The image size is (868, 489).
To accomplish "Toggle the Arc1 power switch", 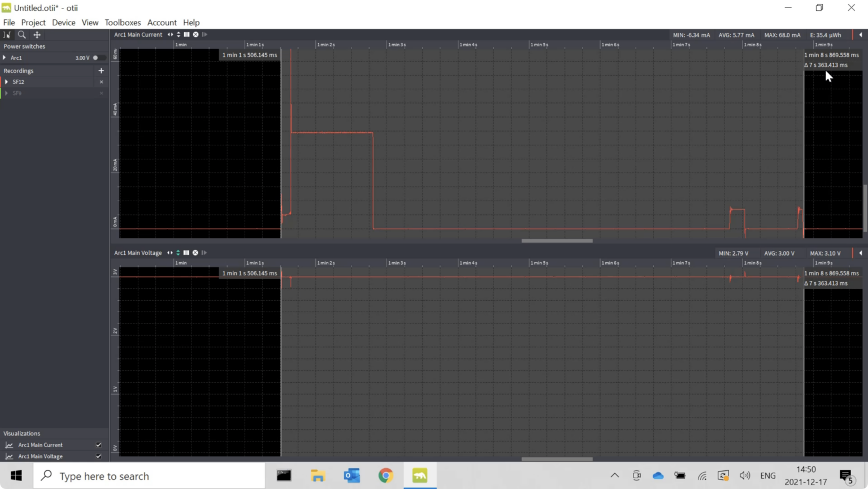I will tap(98, 58).
